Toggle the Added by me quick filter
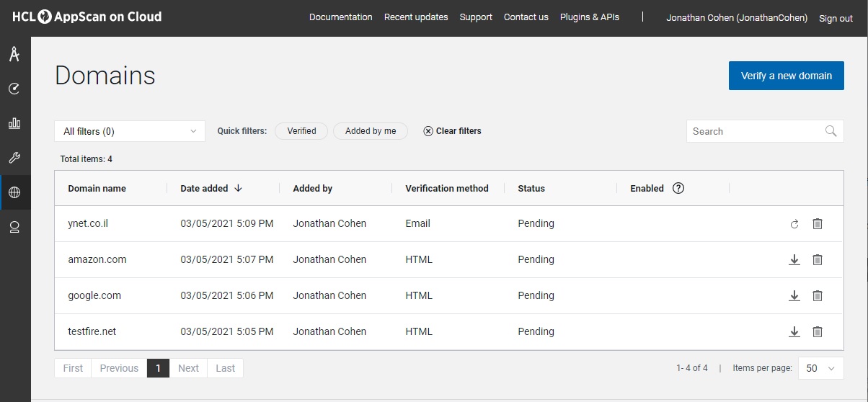 371,131
